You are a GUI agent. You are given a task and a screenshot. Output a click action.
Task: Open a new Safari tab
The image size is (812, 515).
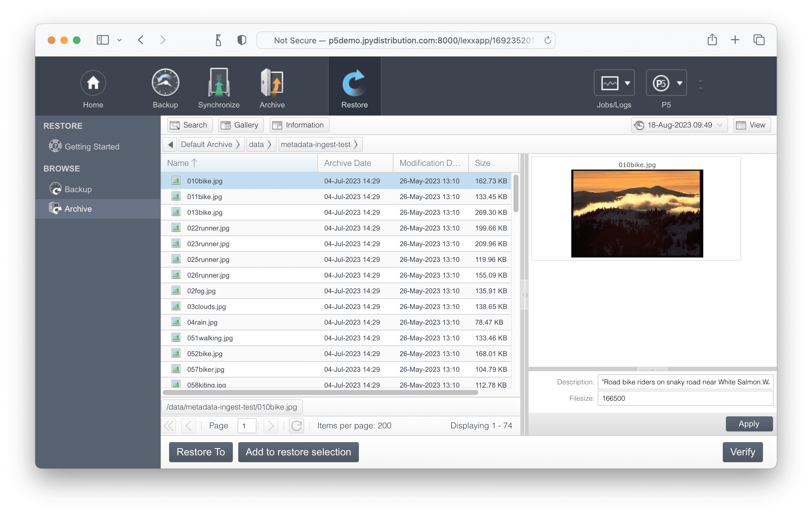tap(735, 40)
